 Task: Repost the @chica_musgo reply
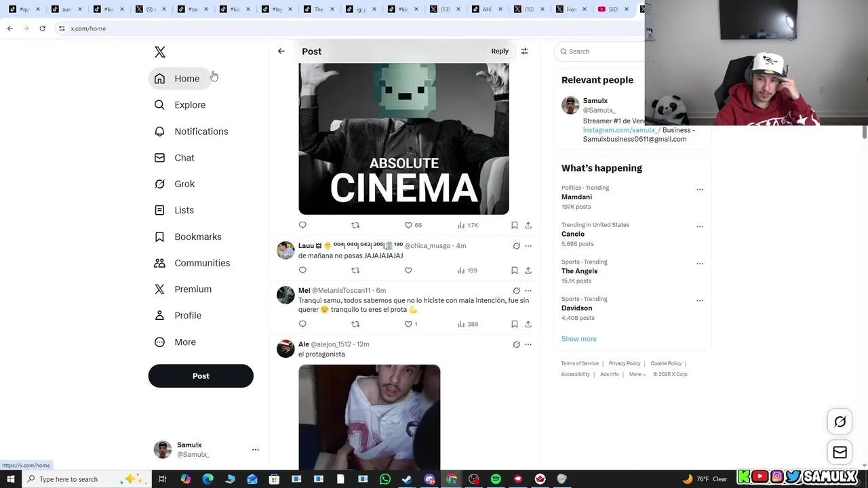point(355,270)
